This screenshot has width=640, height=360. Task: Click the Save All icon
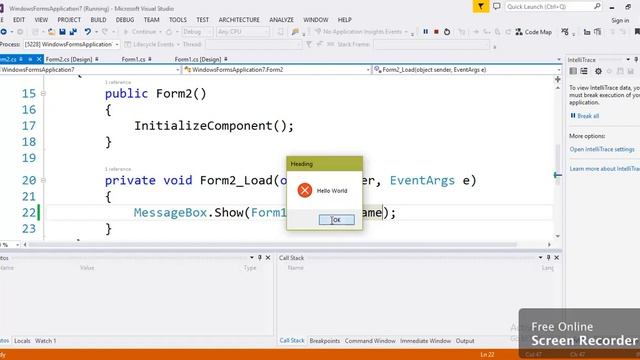[73, 32]
